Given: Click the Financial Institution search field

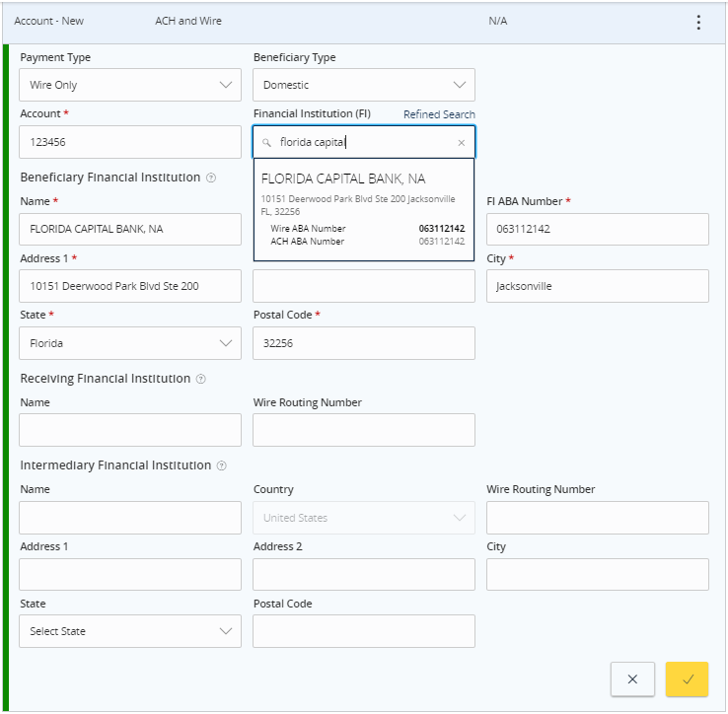Looking at the screenshot, I should [x=364, y=142].
